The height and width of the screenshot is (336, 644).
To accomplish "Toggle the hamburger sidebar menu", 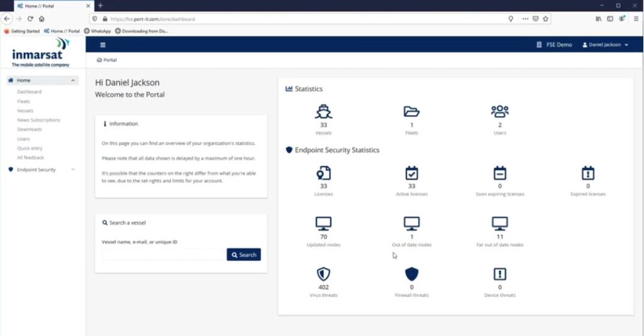I will (x=103, y=45).
